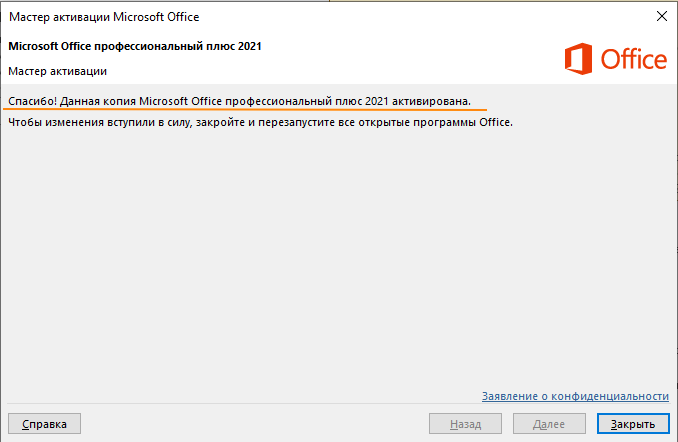Click the greyed-out Далее button

click(549, 424)
